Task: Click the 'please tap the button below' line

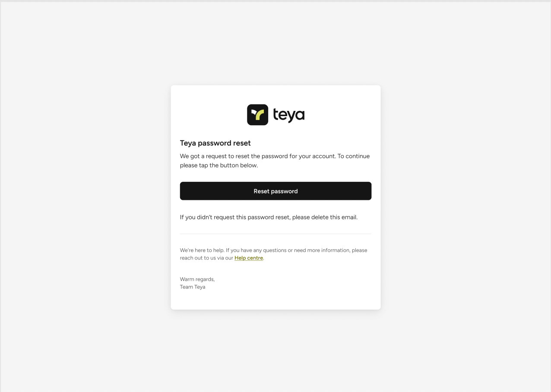Action: pos(219,165)
